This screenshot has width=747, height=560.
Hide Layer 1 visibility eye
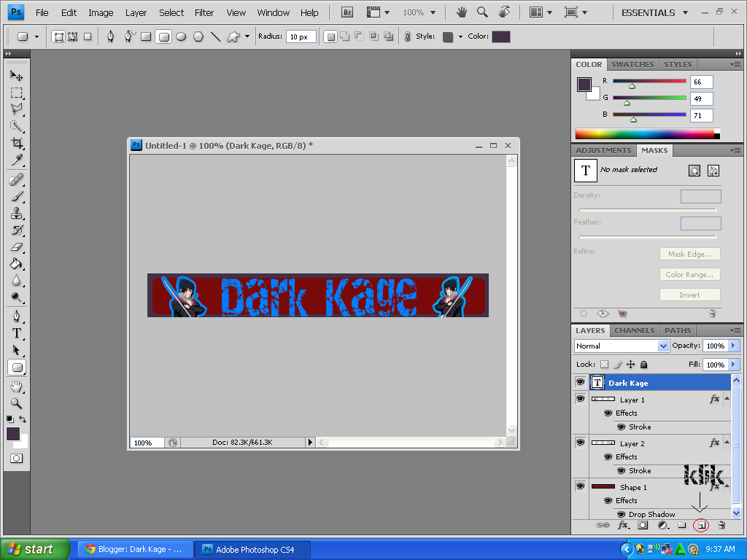coord(580,399)
